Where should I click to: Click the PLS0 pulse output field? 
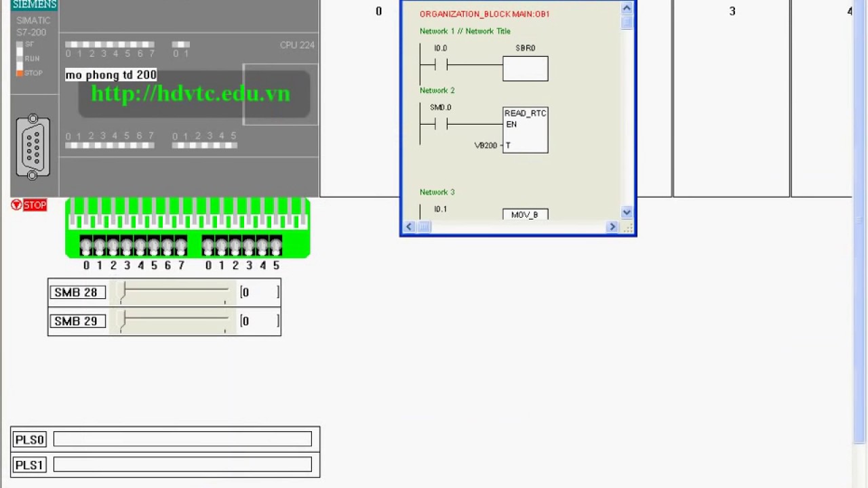click(x=182, y=439)
